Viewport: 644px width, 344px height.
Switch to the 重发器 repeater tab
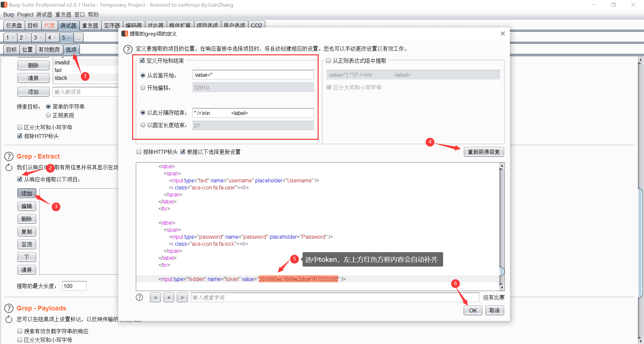[x=90, y=25]
